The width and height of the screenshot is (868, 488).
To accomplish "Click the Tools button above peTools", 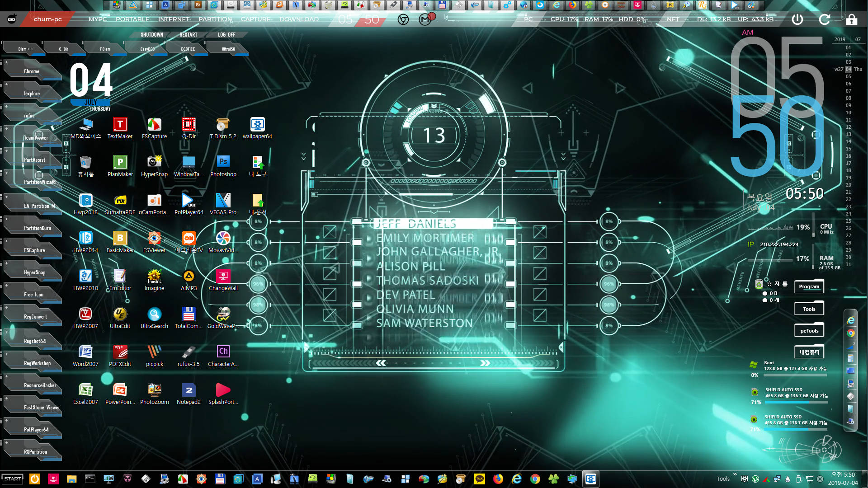I will click(809, 309).
